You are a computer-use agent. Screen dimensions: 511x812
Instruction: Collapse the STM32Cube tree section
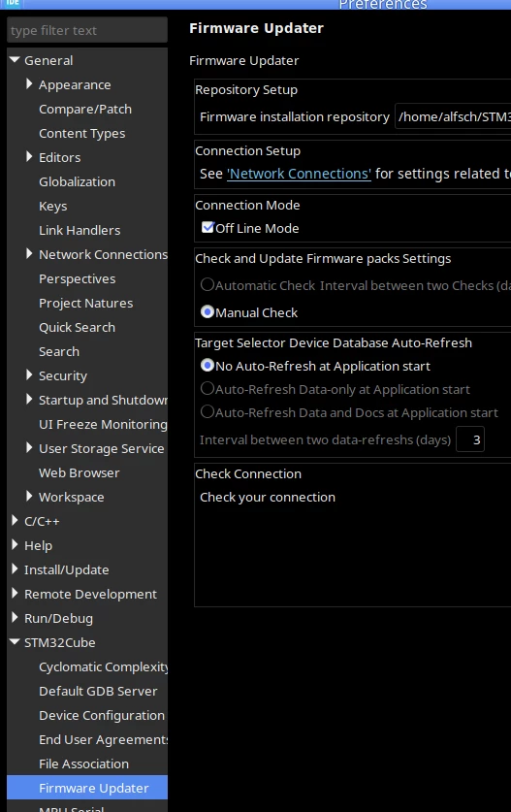15,642
